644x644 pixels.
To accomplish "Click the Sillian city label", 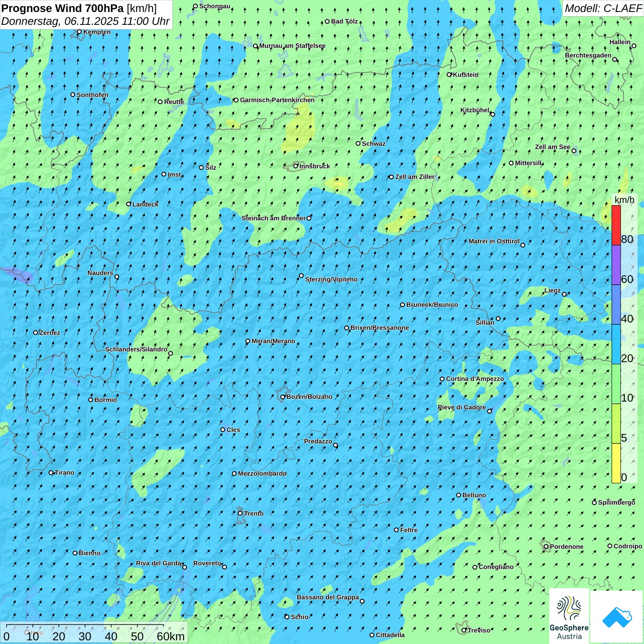I will 485,322.
